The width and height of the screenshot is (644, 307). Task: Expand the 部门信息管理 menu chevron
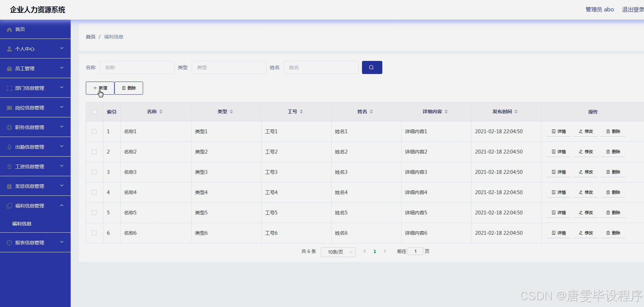tap(62, 87)
